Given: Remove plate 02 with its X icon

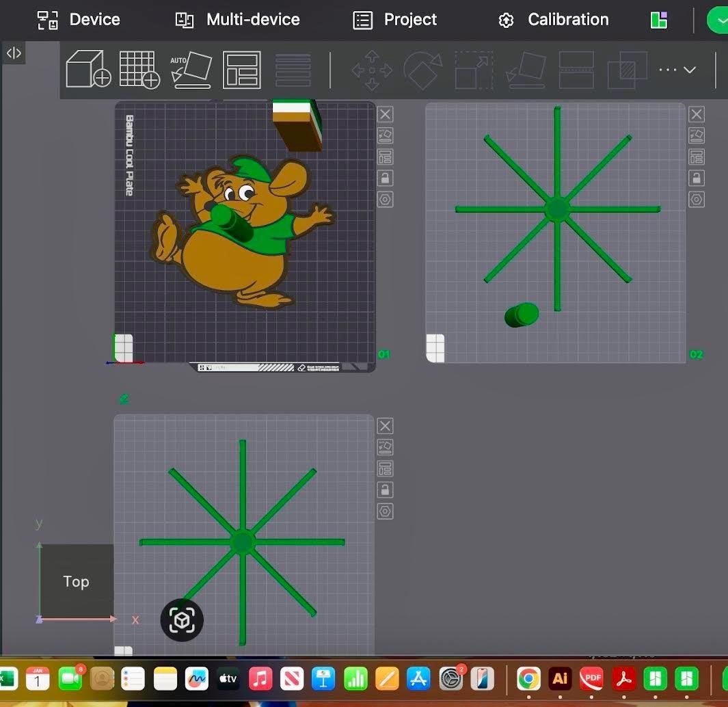Looking at the screenshot, I should [697, 114].
